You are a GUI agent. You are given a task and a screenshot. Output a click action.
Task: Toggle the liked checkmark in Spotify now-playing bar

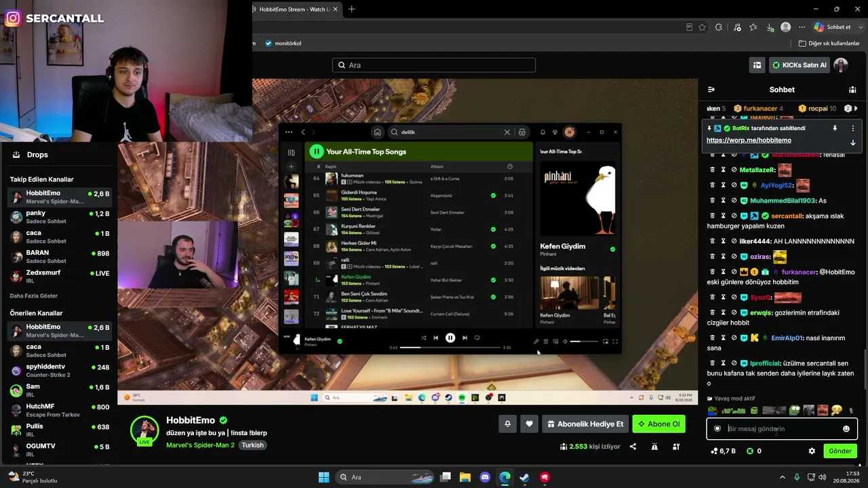[x=340, y=341]
